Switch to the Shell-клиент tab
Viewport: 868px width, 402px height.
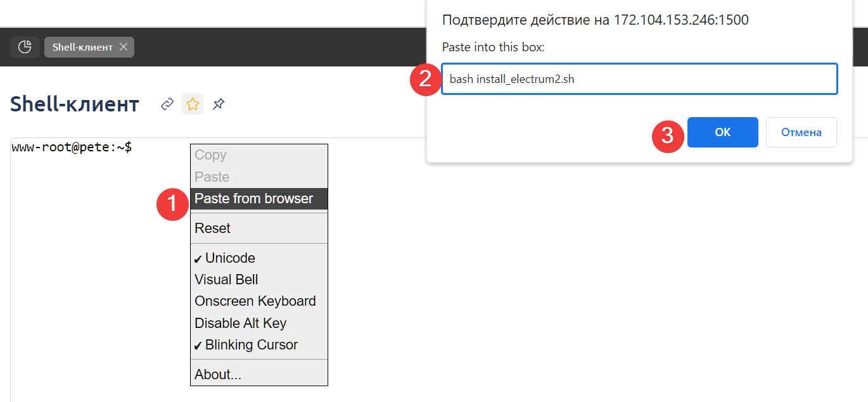(x=82, y=47)
